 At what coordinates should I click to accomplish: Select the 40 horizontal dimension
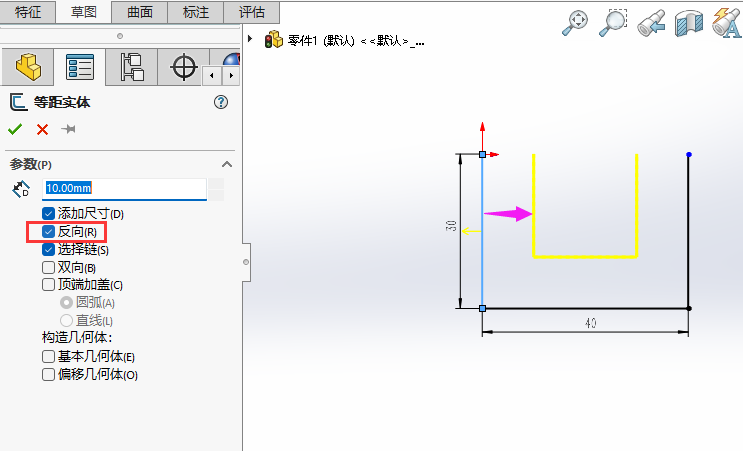[x=590, y=323]
